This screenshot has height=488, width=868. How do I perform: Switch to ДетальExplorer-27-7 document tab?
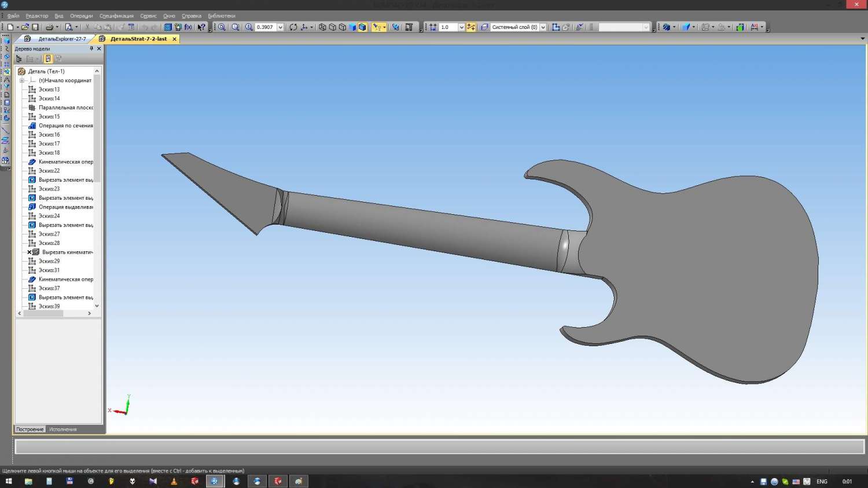(62, 39)
